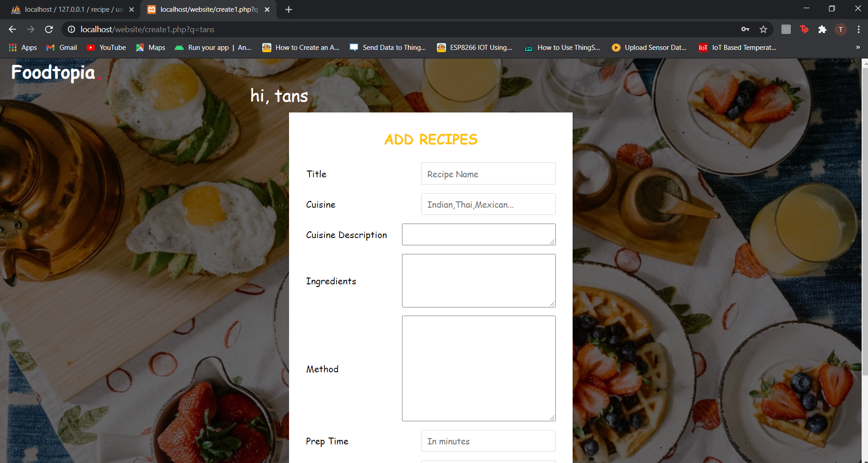Open the Maps bookmark
This screenshot has width=868, height=463.
click(150, 47)
